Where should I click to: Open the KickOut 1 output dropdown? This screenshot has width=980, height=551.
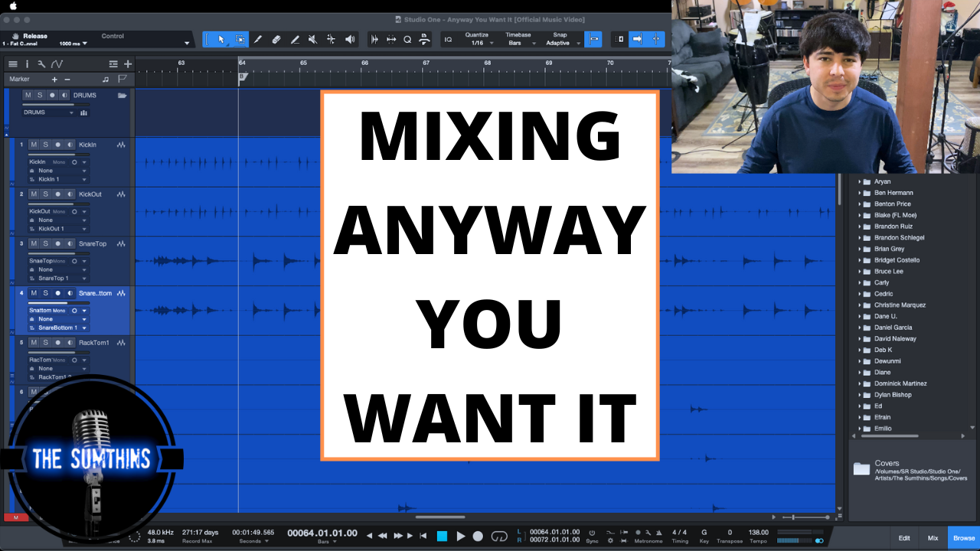point(58,229)
